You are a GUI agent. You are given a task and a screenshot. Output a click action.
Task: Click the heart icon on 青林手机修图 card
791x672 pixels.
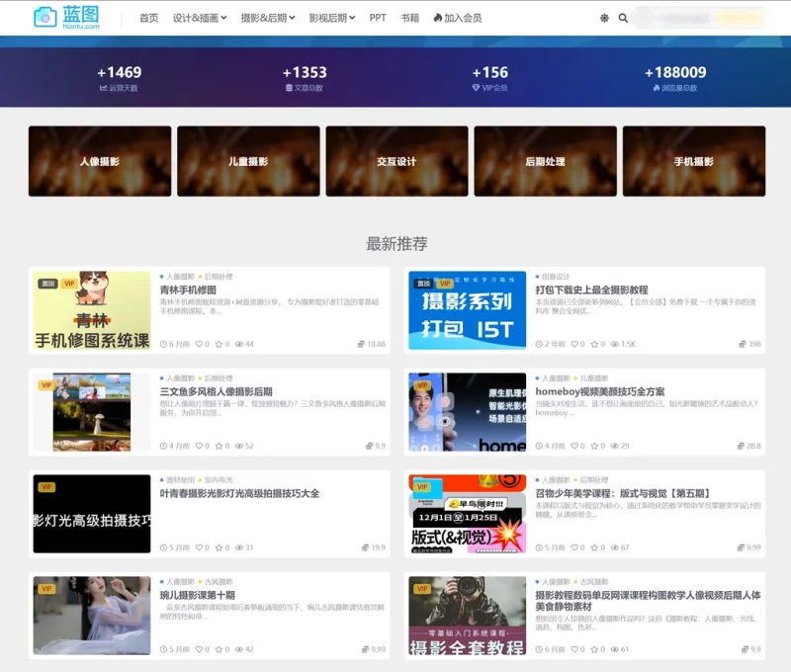coord(200,343)
